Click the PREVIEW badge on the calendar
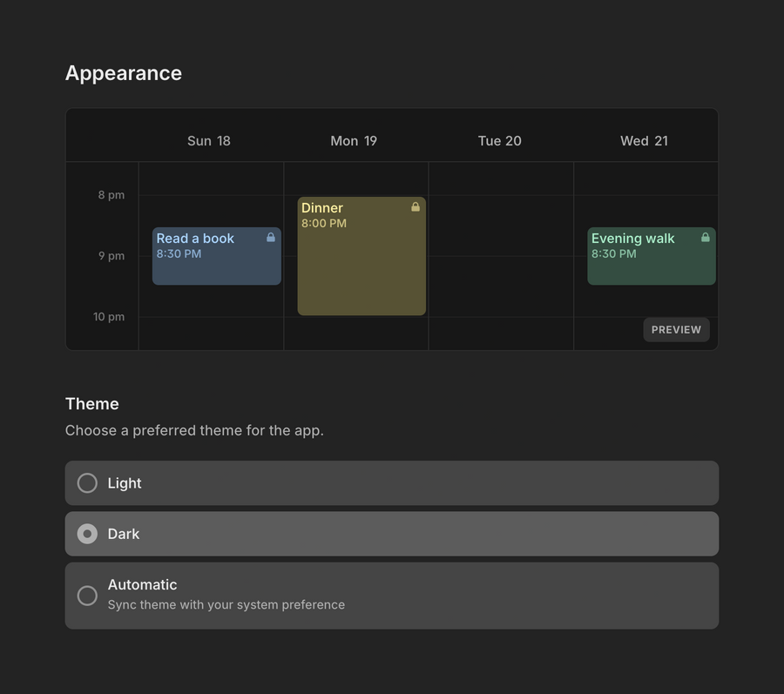Screen dimensions: 784x694 tap(676, 329)
